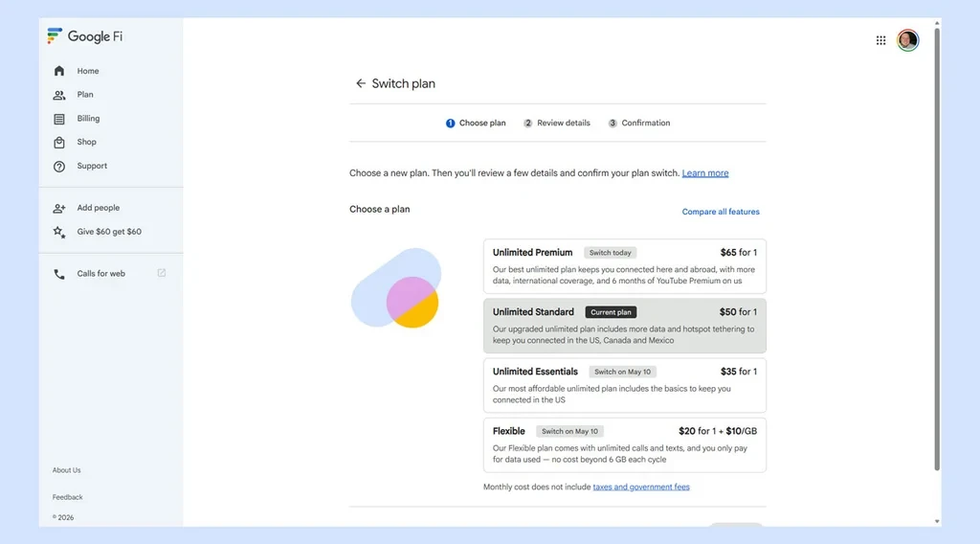Click the $20 for 1 + $10/GB price
This screenshot has width=980, height=544.
pos(718,431)
